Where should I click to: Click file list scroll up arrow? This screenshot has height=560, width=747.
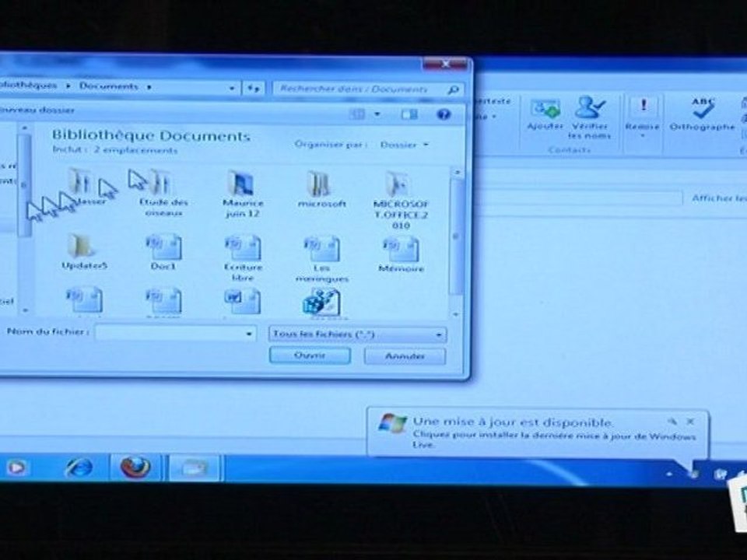[x=457, y=172]
